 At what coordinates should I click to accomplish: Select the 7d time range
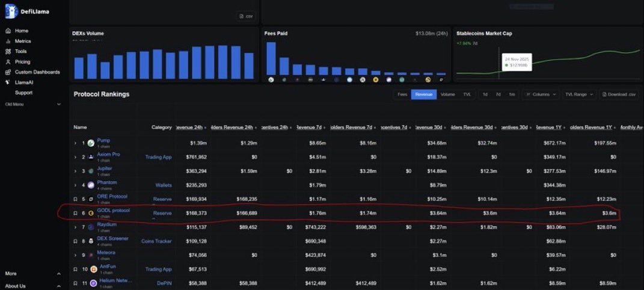pyautogui.click(x=498, y=94)
